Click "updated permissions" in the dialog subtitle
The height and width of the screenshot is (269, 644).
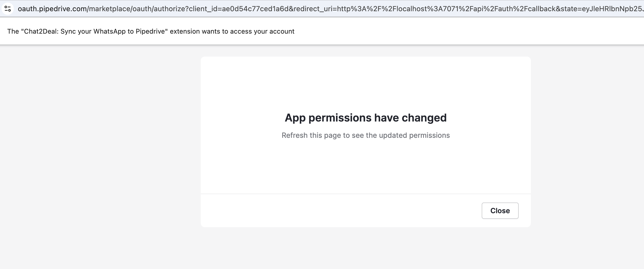pos(414,135)
